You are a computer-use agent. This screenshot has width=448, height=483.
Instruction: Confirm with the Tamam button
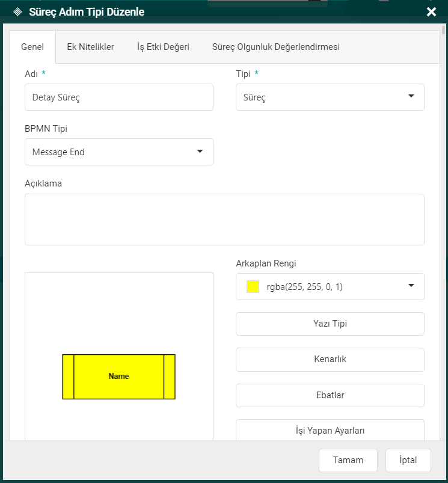click(x=348, y=460)
